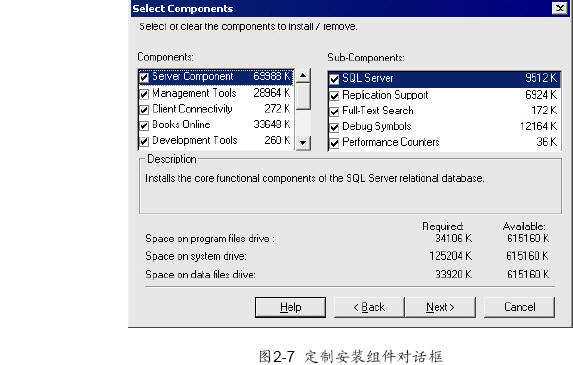This screenshot has height=365, width=573.
Task: Toggle the Development Tools checkbox
Action: tap(144, 141)
